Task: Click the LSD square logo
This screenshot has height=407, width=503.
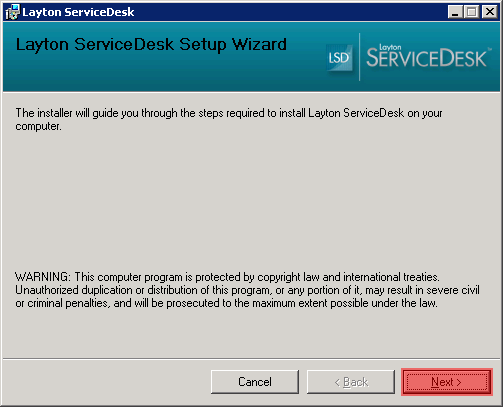Action: click(x=339, y=58)
